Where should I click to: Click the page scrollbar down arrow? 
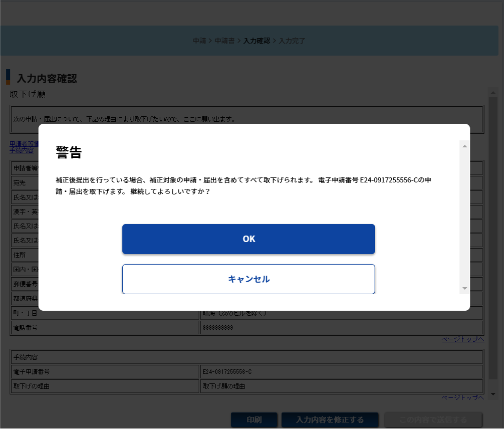[x=493, y=394]
